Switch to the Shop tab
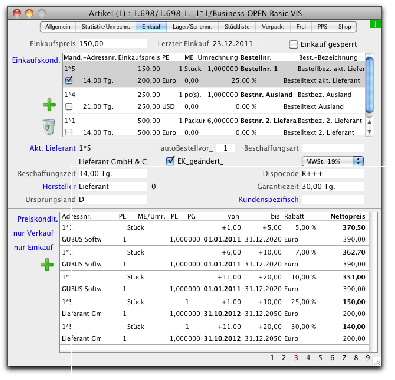Screen dimensions: 395x380 click(x=344, y=27)
